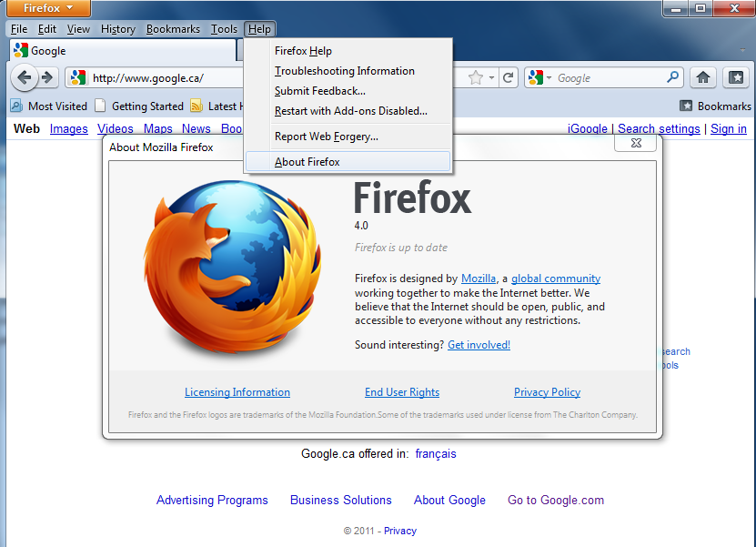Close the open Help menu
Image resolution: width=756 pixels, height=547 pixels.
pyautogui.click(x=259, y=29)
